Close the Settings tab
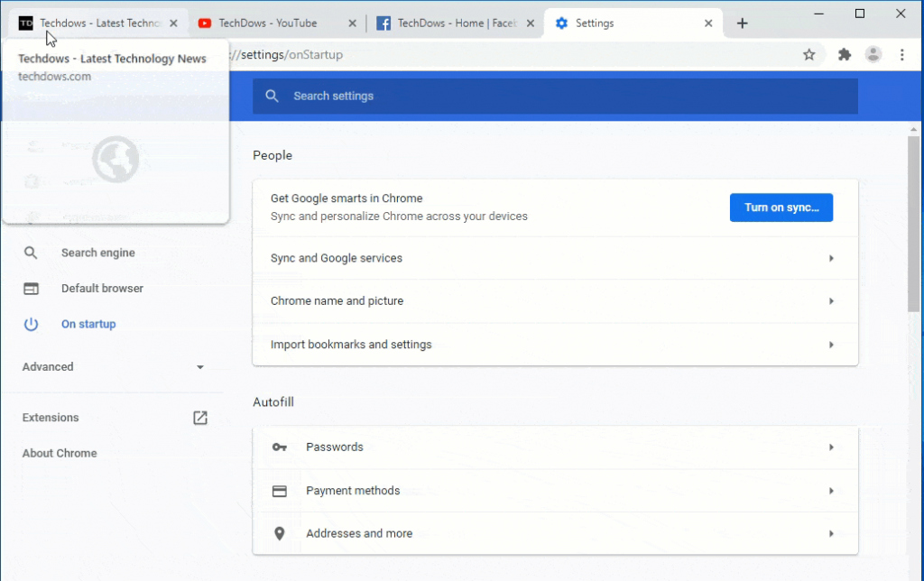924x581 pixels. [709, 23]
